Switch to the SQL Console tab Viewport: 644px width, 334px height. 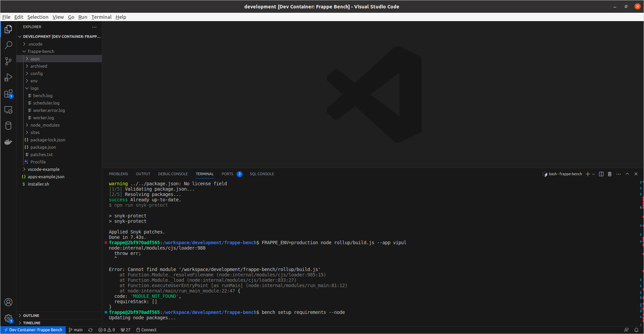click(x=262, y=174)
